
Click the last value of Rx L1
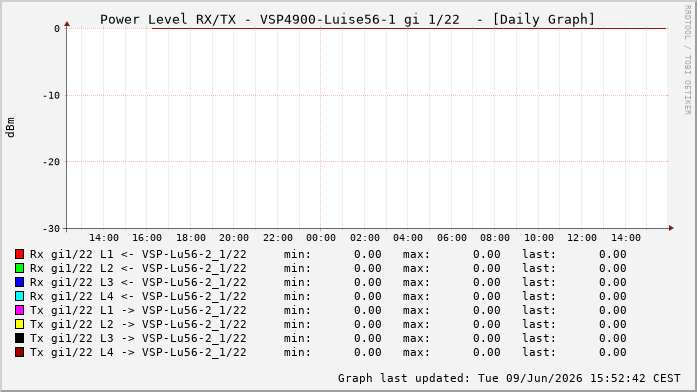[x=613, y=254]
